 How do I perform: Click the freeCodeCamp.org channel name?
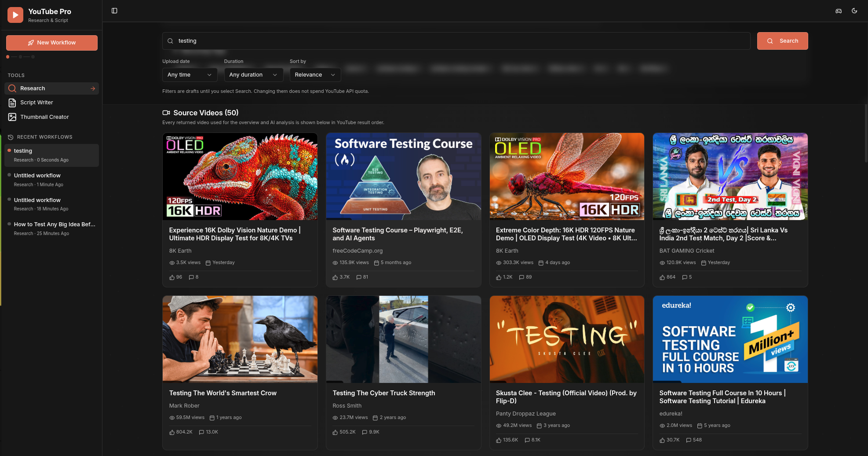tap(357, 251)
